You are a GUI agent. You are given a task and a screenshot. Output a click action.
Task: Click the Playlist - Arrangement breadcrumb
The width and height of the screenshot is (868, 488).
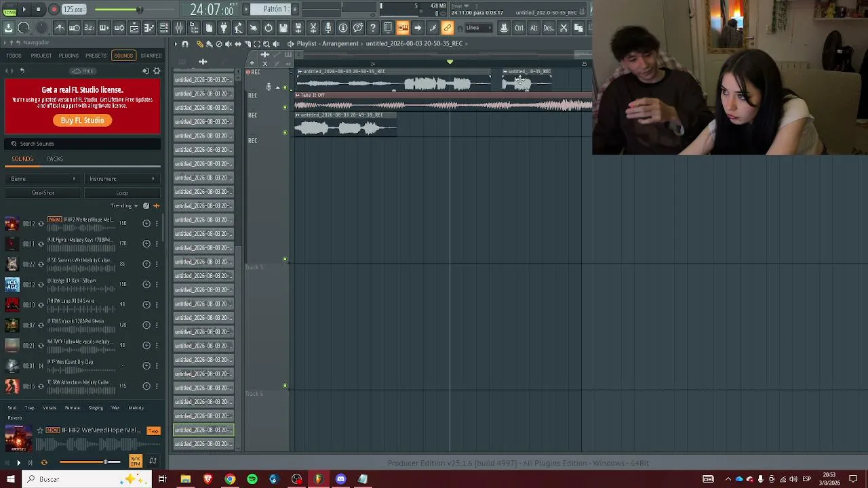[328, 44]
